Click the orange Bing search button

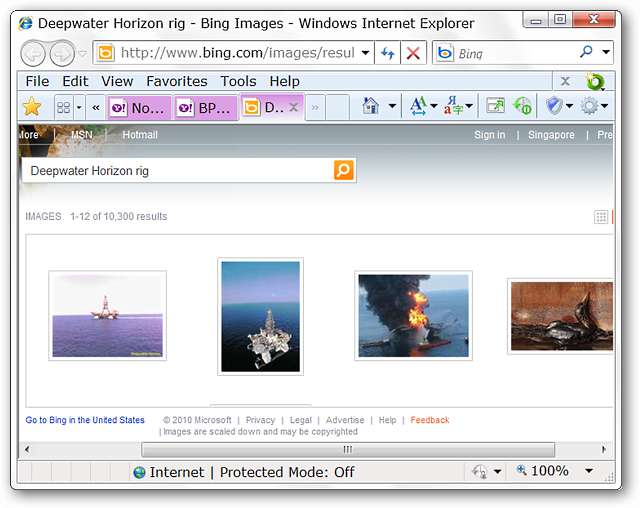(344, 170)
